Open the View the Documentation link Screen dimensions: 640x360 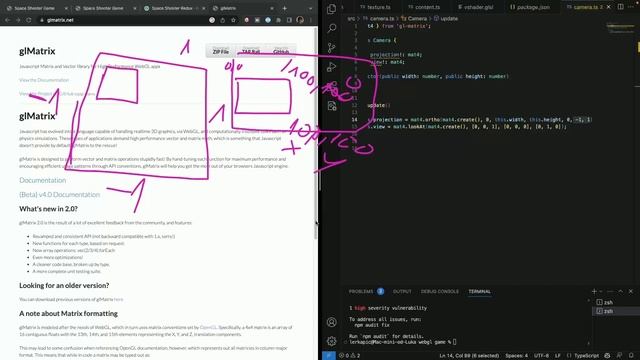(x=44, y=80)
